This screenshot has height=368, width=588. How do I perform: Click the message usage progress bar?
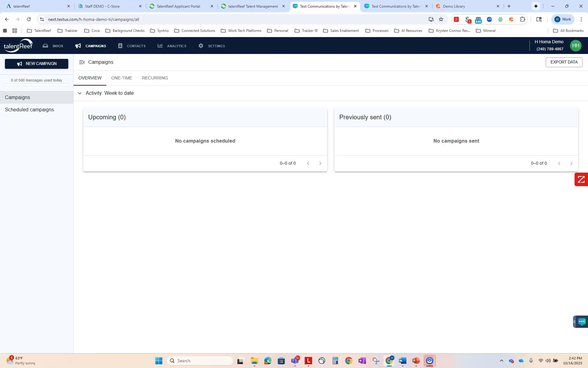point(36,85)
